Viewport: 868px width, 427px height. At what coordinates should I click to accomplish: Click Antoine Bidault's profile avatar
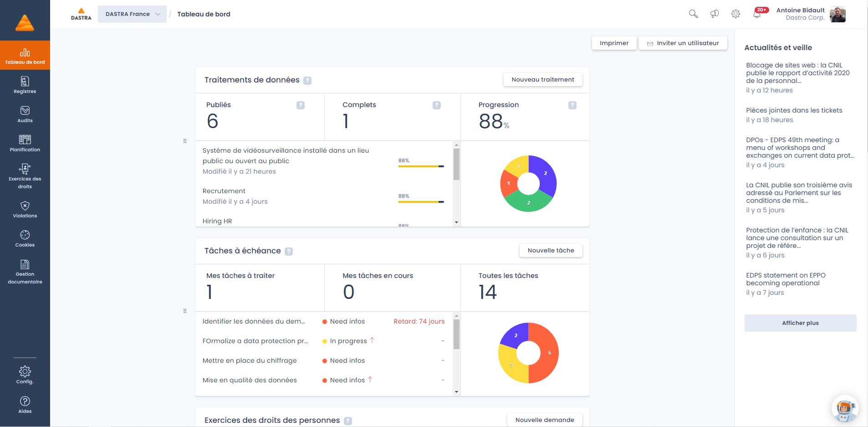click(x=837, y=14)
